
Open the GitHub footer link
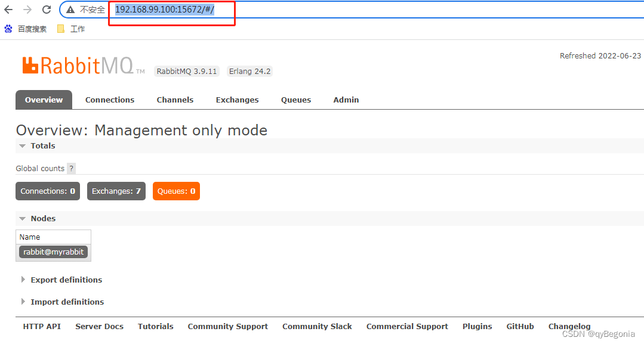click(520, 326)
